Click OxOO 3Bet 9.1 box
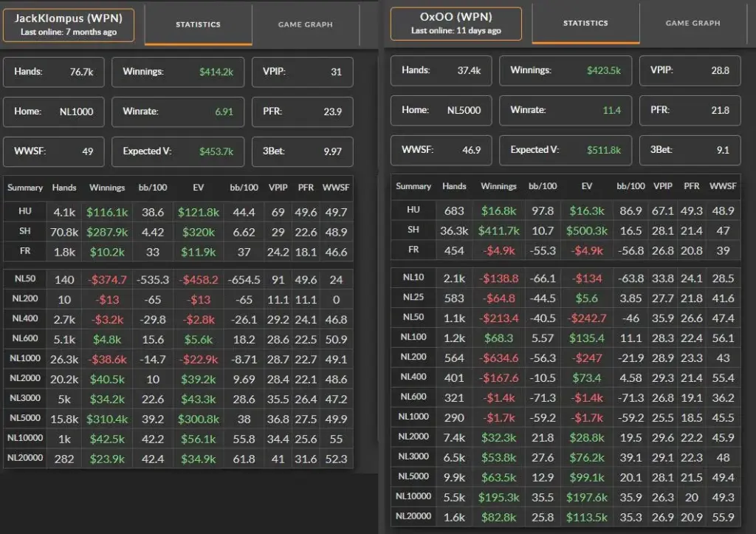756x534 pixels. 690,150
